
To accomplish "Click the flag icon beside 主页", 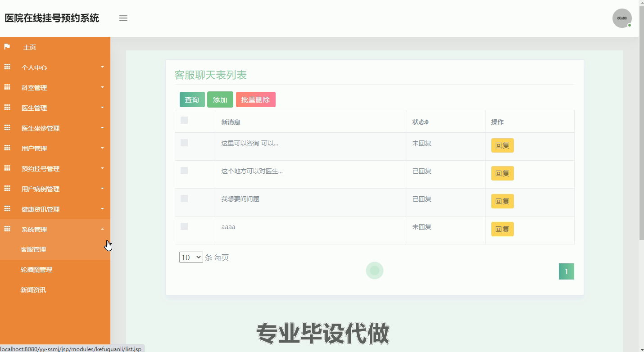I will (7, 47).
